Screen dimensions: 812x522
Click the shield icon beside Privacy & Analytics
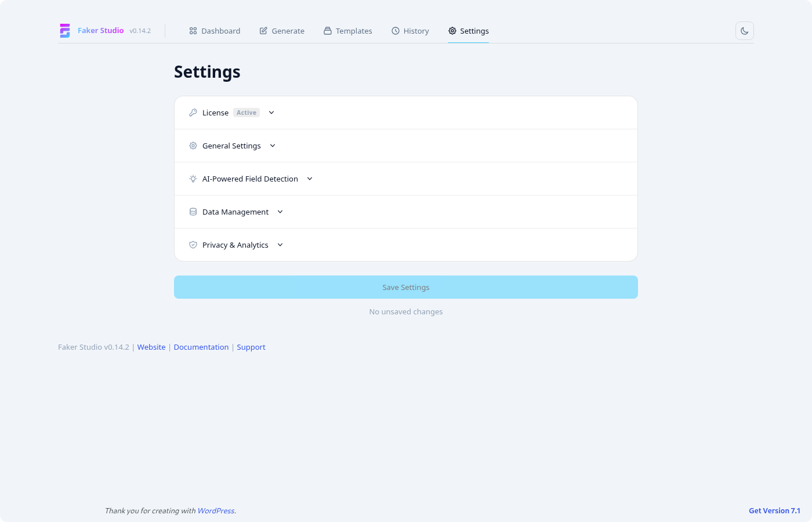(x=193, y=245)
